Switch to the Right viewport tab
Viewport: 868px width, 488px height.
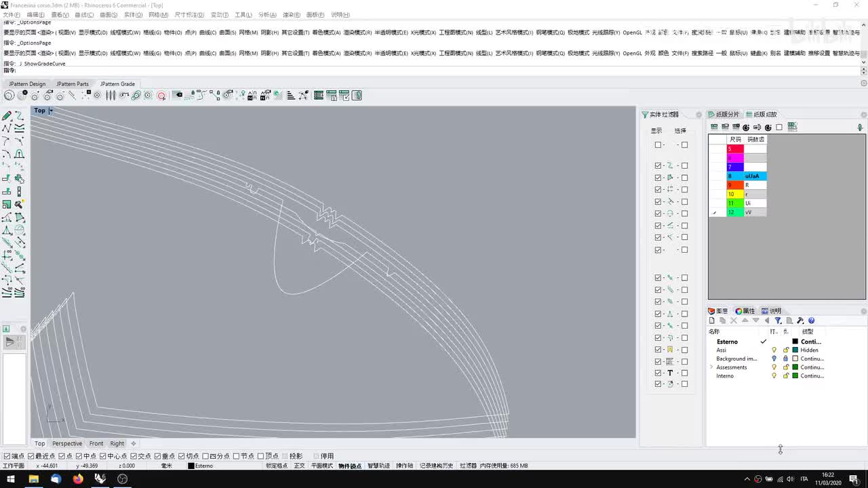tap(117, 443)
